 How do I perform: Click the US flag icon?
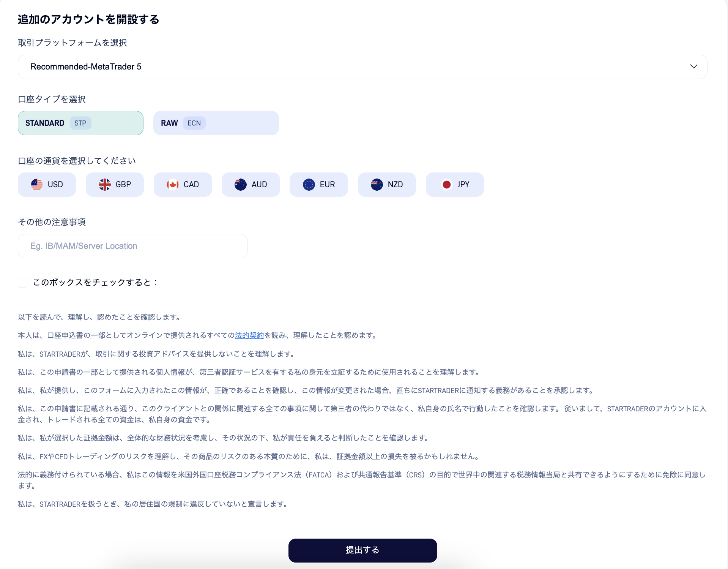(x=37, y=185)
